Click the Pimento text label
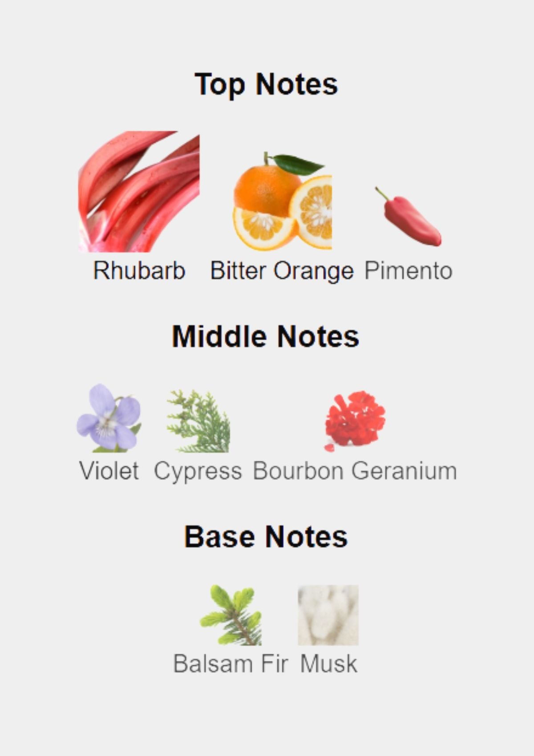Image resolution: width=534 pixels, height=756 pixels. click(x=408, y=270)
